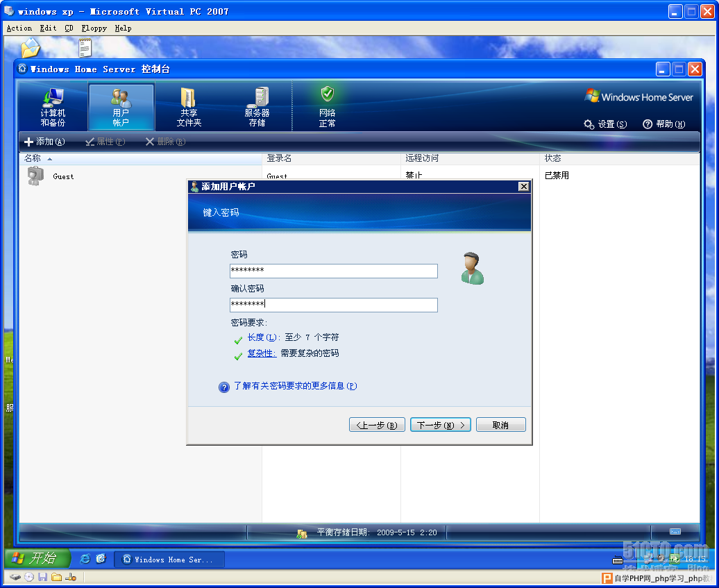
Task: Click the keyboard icon in console status bar
Action: [675, 532]
